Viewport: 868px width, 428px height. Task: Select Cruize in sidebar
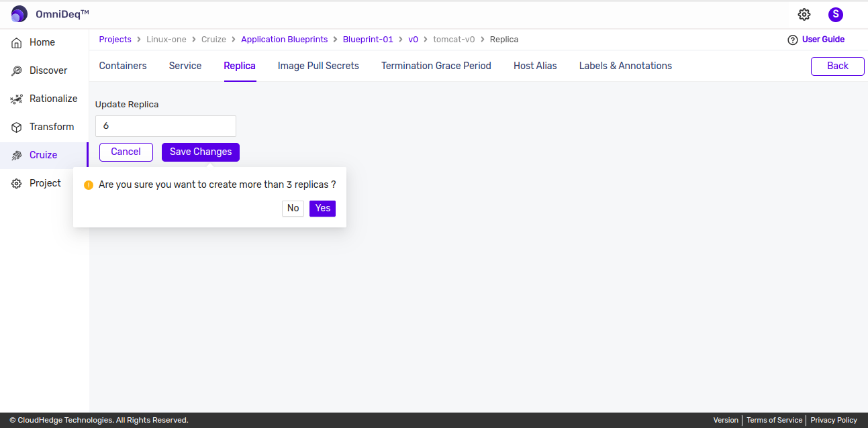pos(44,155)
